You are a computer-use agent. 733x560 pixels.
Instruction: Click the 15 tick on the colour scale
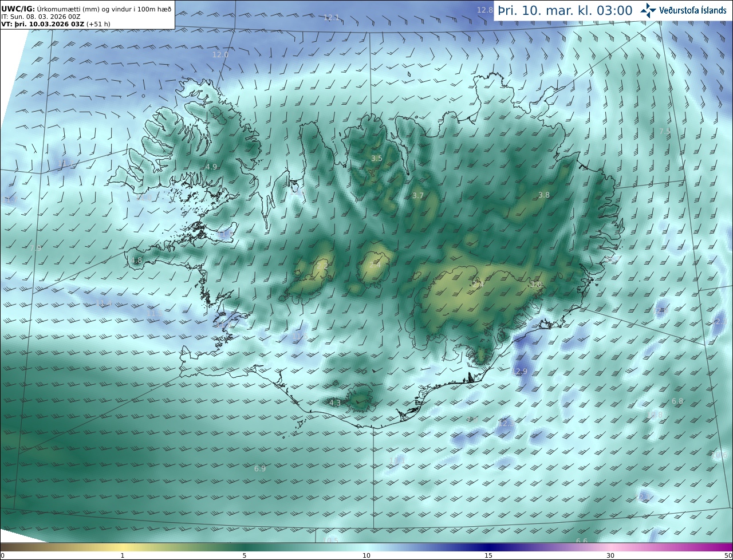click(x=488, y=555)
